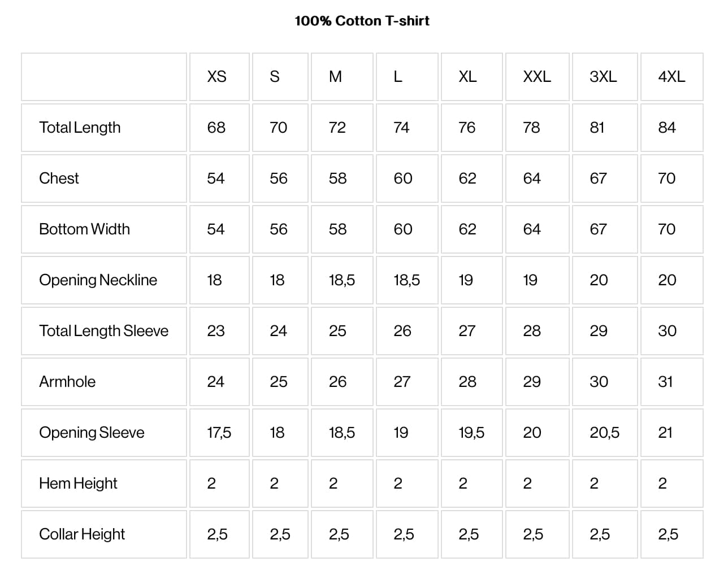Click Opening Sleeve value 20,5 for 3XL
728x566 pixels.
(x=604, y=433)
